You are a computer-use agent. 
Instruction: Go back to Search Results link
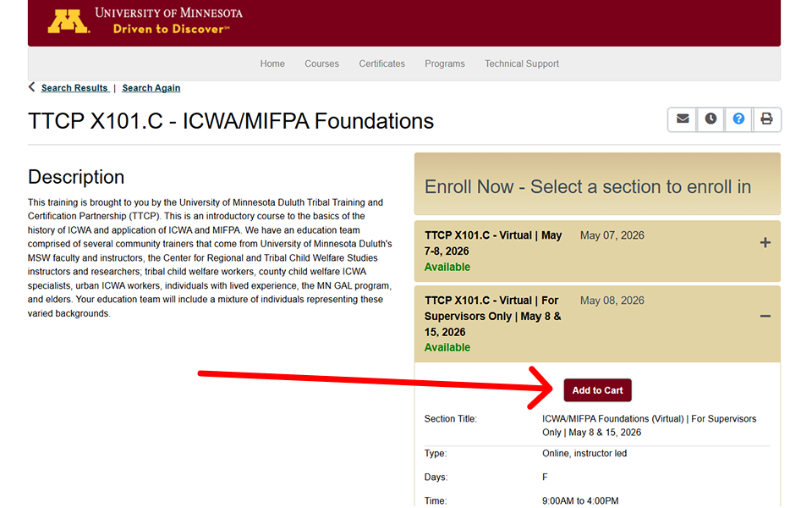click(x=74, y=88)
